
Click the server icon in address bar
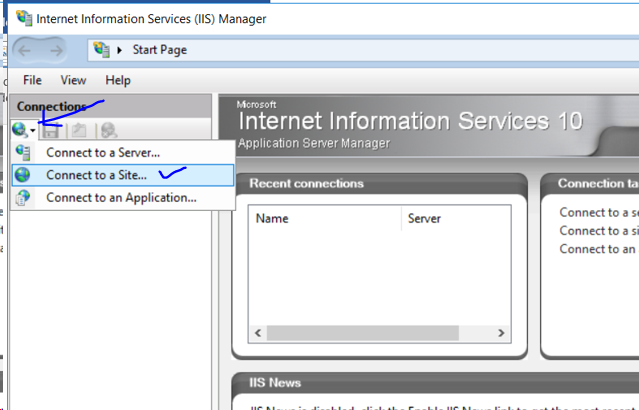[101, 50]
